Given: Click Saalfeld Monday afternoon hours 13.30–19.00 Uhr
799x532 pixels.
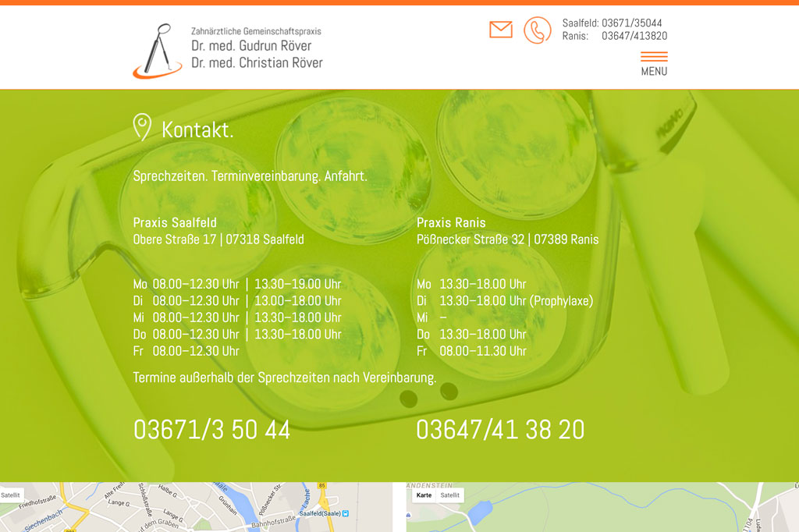Looking at the screenshot, I should tap(297, 284).
